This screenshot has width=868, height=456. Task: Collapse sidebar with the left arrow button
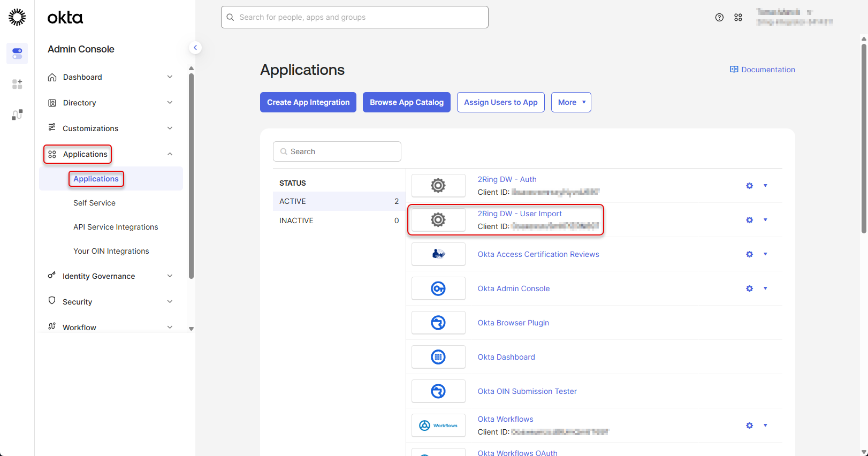pyautogui.click(x=195, y=48)
